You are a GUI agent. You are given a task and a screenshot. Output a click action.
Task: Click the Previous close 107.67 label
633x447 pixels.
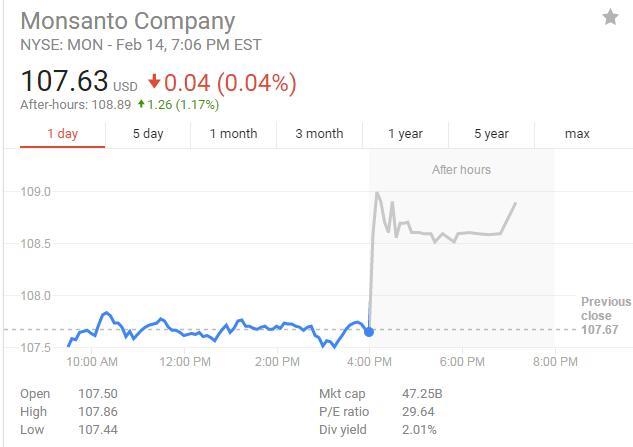coord(606,315)
